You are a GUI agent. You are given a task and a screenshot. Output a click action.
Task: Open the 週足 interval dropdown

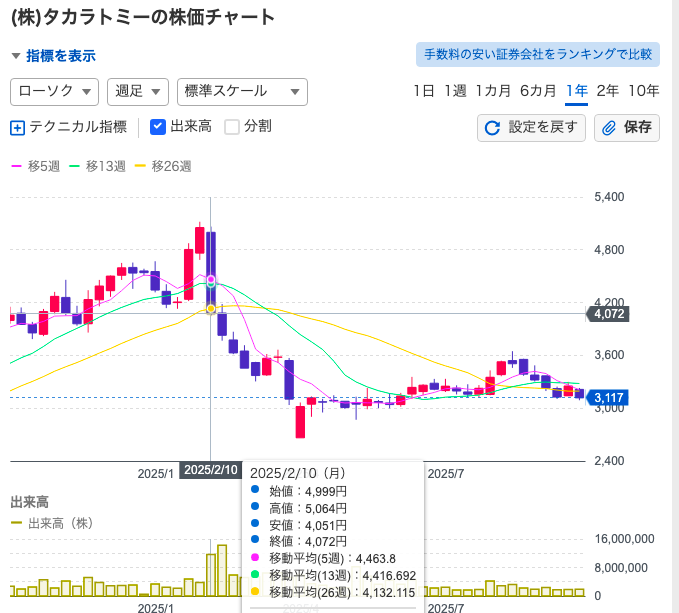pos(137,91)
